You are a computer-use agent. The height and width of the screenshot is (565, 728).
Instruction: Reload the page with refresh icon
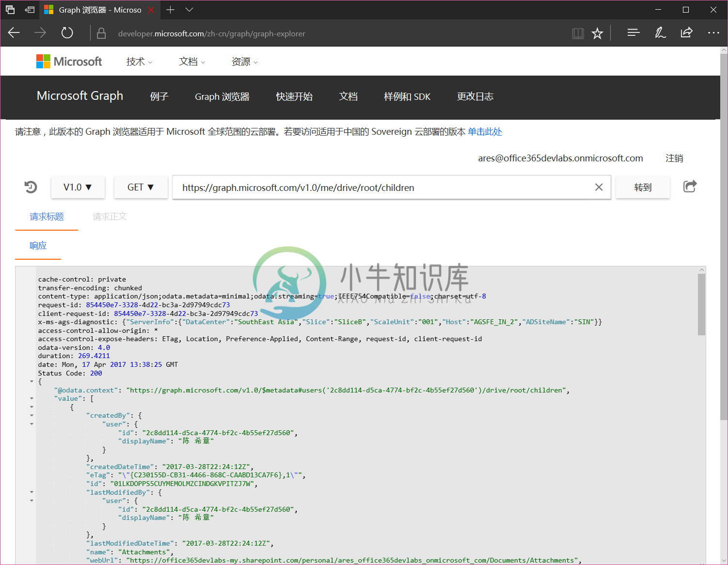click(x=67, y=33)
